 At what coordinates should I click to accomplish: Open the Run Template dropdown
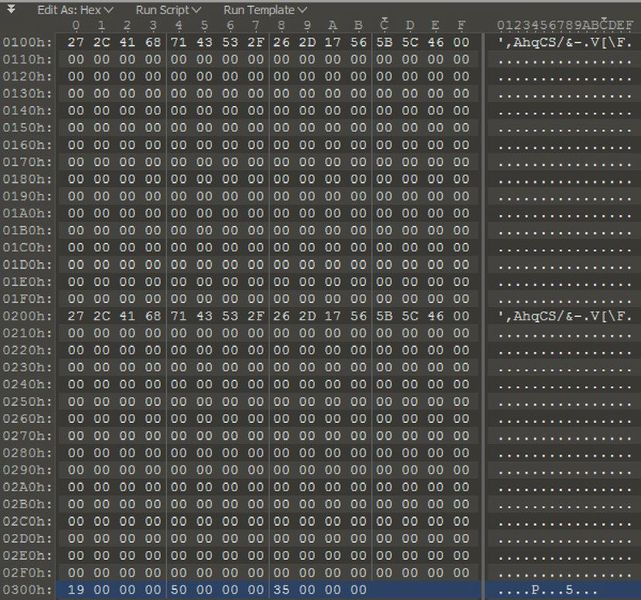click(265, 10)
